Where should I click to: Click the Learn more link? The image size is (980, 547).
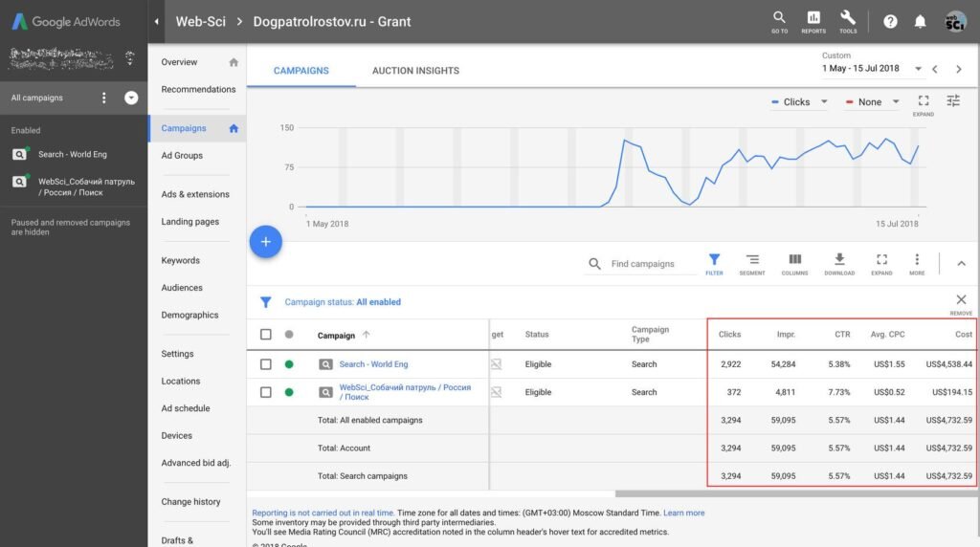pyautogui.click(x=683, y=513)
